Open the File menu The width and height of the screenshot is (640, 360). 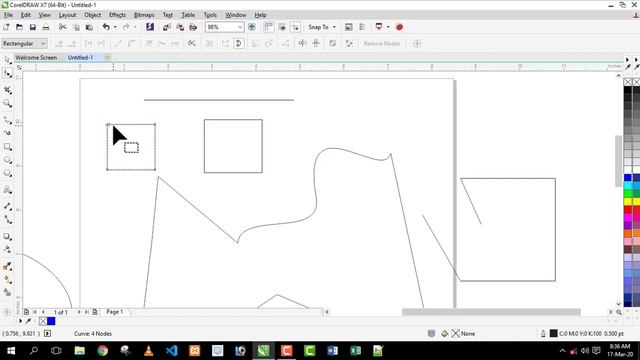(8, 15)
